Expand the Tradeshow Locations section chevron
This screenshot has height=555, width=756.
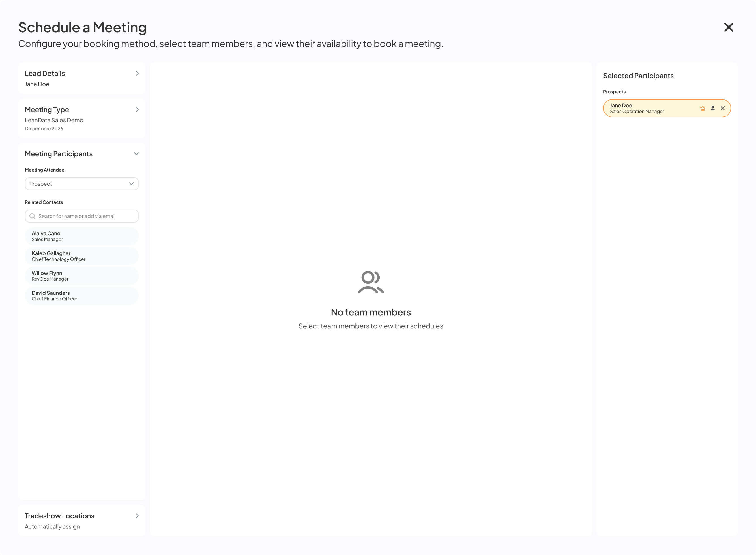137,516
